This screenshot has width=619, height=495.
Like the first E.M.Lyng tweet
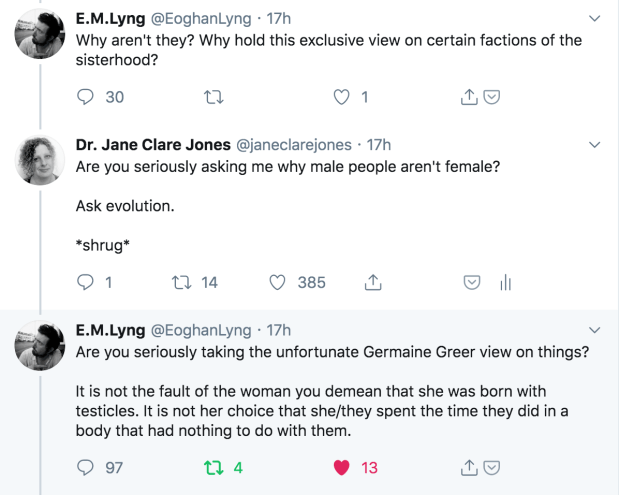(343, 97)
